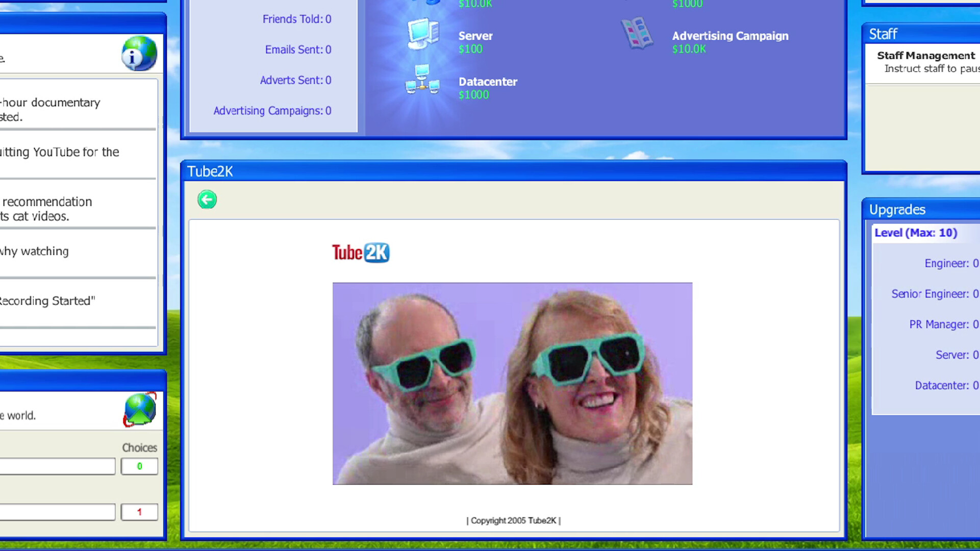Click the second choice text bar
The height and width of the screenshot is (551, 980).
point(57,512)
